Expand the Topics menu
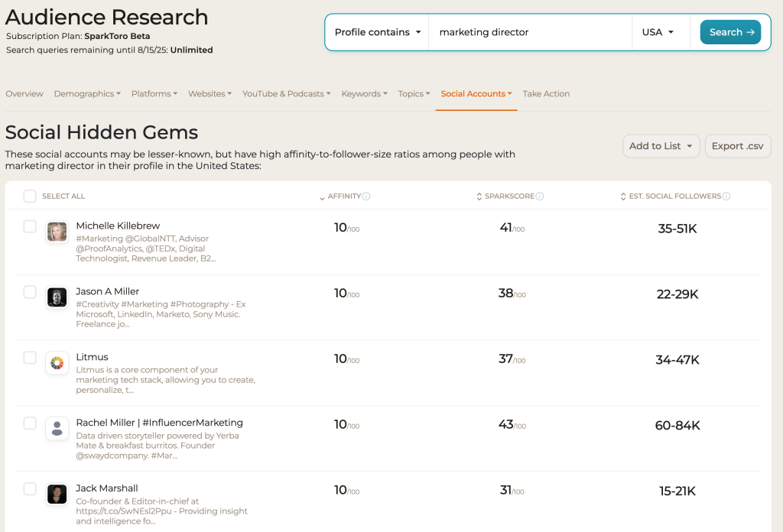This screenshot has height=532, width=783. [x=414, y=94]
